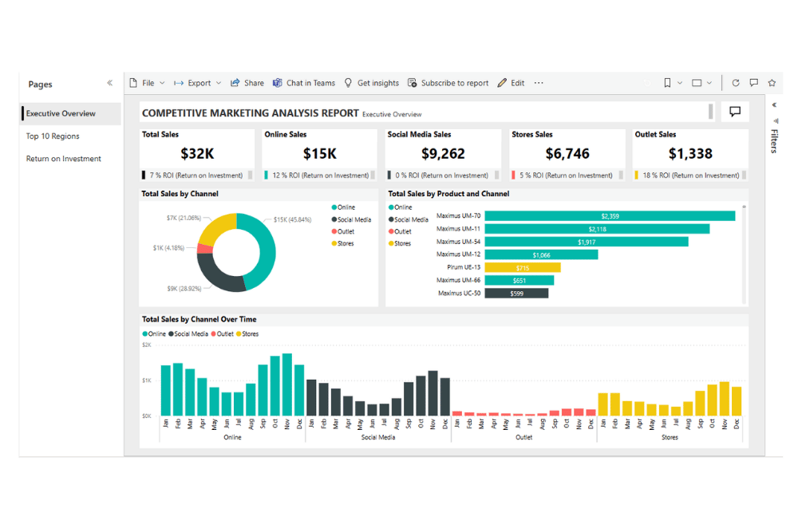Open the more options ellipsis
The height and width of the screenshot is (532, 798).
coord(539,83)
